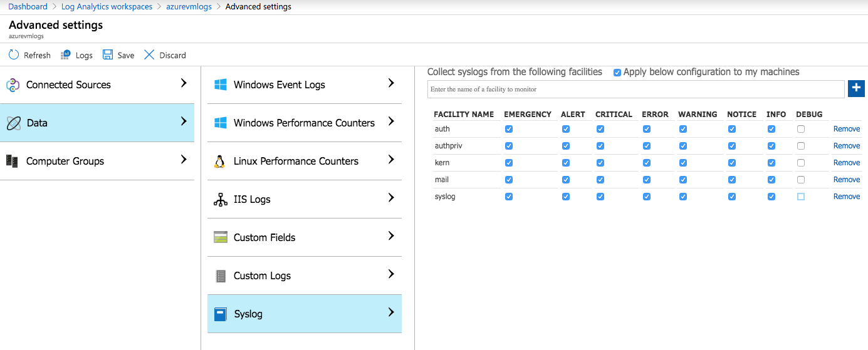
Task: Expand Computer Groups chevron
Action: tap(184, 160)
